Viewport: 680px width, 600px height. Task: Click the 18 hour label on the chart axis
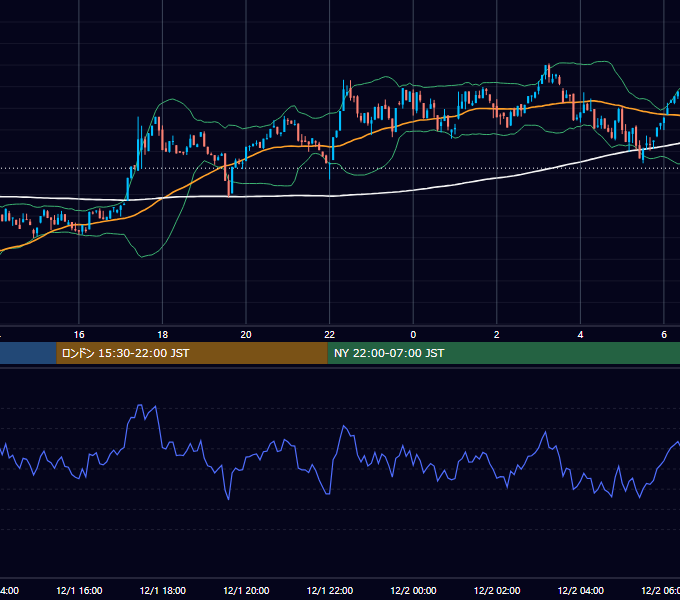pos(163,335)
